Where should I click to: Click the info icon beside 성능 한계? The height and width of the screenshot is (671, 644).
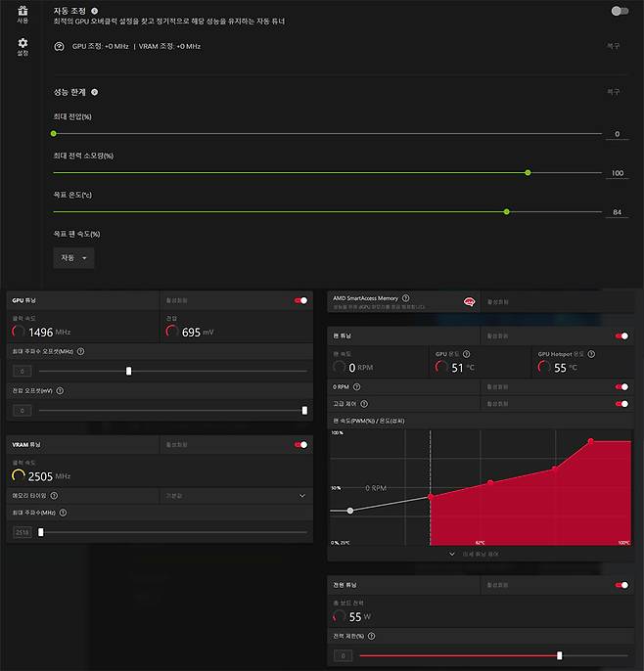pos(95,92)
